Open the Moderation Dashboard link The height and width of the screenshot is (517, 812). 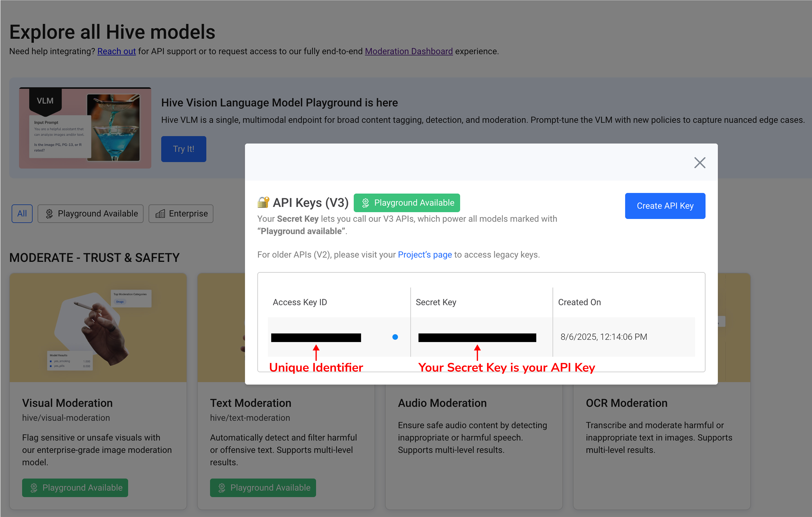pyautogui.click(x=409, y=51)
